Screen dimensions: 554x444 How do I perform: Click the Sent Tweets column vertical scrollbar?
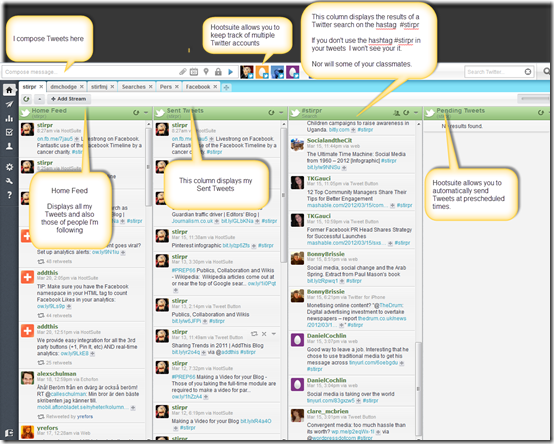pos(283,195)
